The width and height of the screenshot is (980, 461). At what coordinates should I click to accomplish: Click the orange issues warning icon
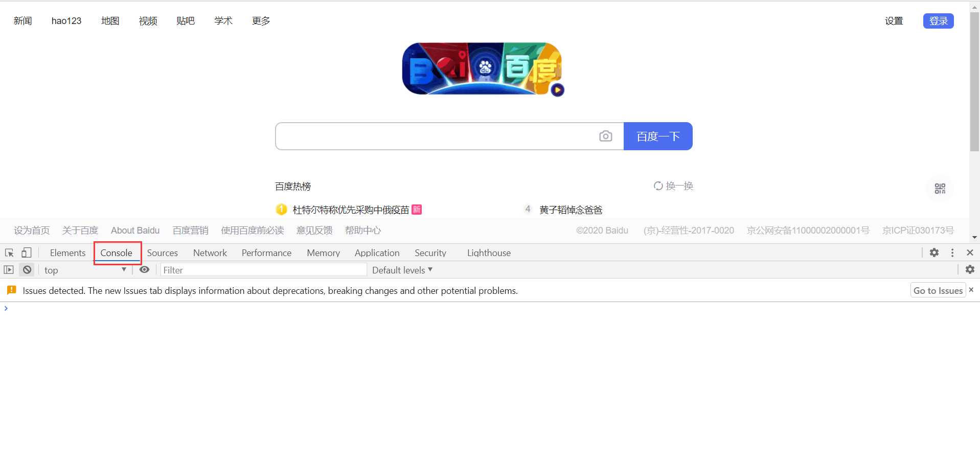pos(11,290)
